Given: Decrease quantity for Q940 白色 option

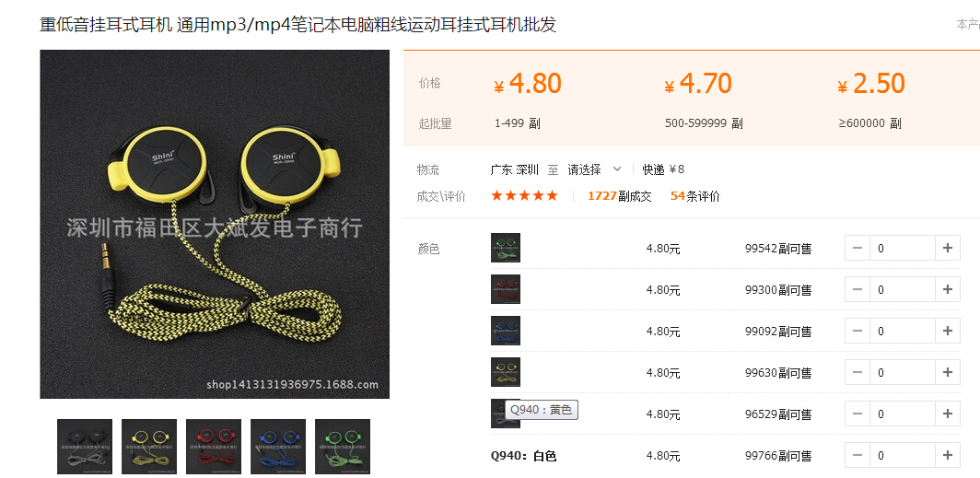Looking at the screenshot, I should [857, 456].
